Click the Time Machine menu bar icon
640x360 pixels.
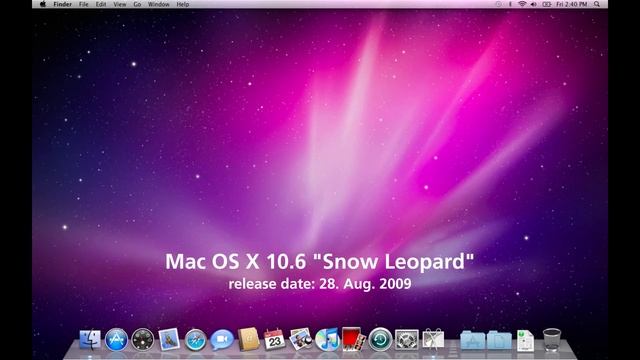[x=498, y=4]
